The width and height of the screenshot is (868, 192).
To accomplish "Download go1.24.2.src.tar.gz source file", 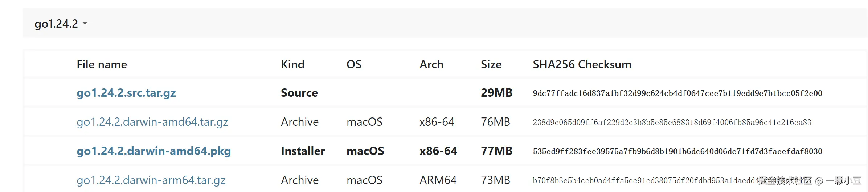I will [126, 93].
